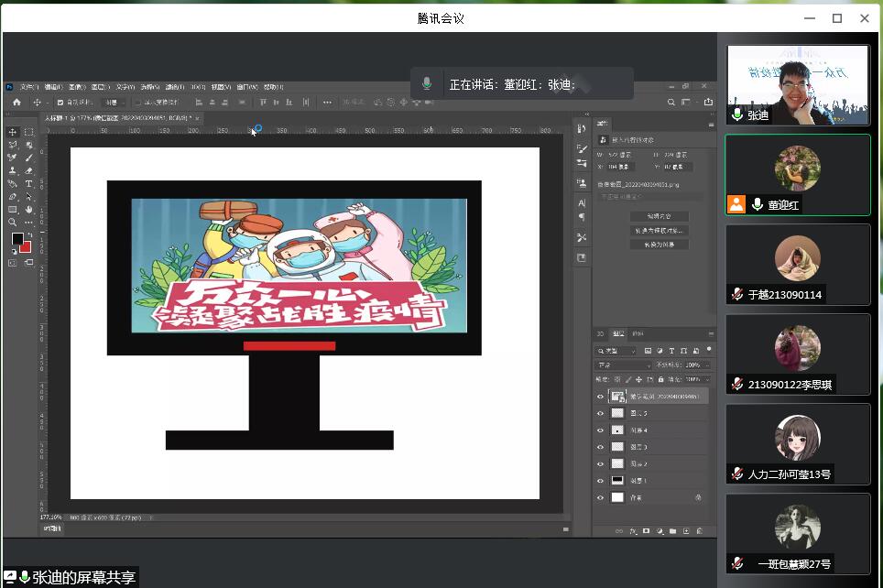Open the Layers panel flyout menu
The height and width of the screenshot is (588, 883).
(x=711, y=334)
